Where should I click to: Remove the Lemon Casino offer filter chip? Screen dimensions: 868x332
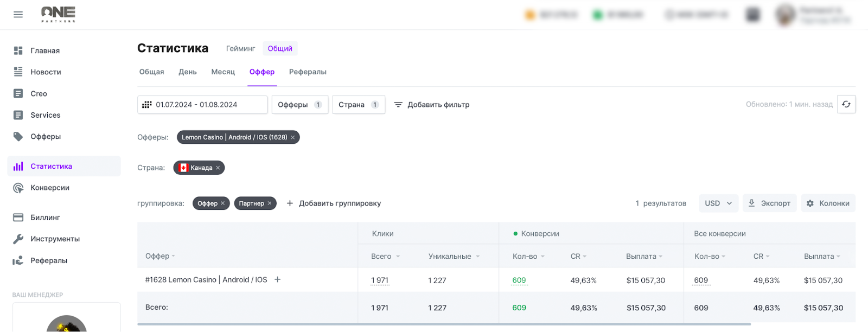pyautogui.click(x=292, y=137)
